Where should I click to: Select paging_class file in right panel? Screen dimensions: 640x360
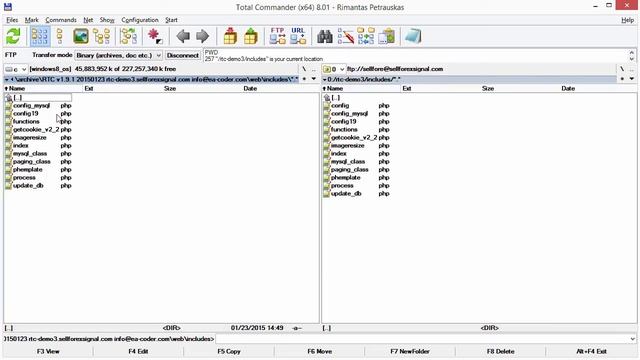(356, 169)
